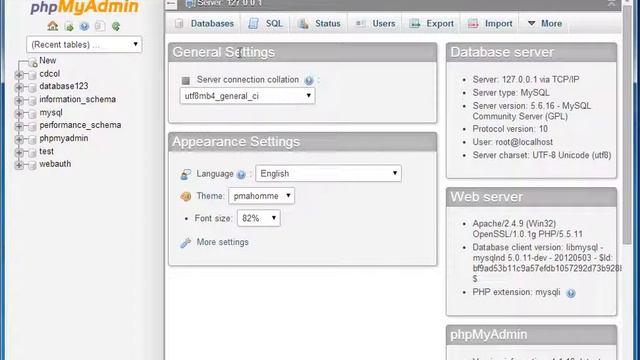640x360 pixels.
Task: Click the collation icon in General Settings
Action: [x=186, y=80]
